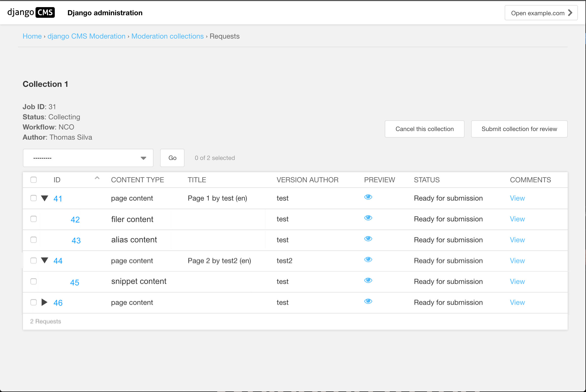586x392 pixels.
Task: Click the 'snippet content' cell
Action: coord(139,281)
